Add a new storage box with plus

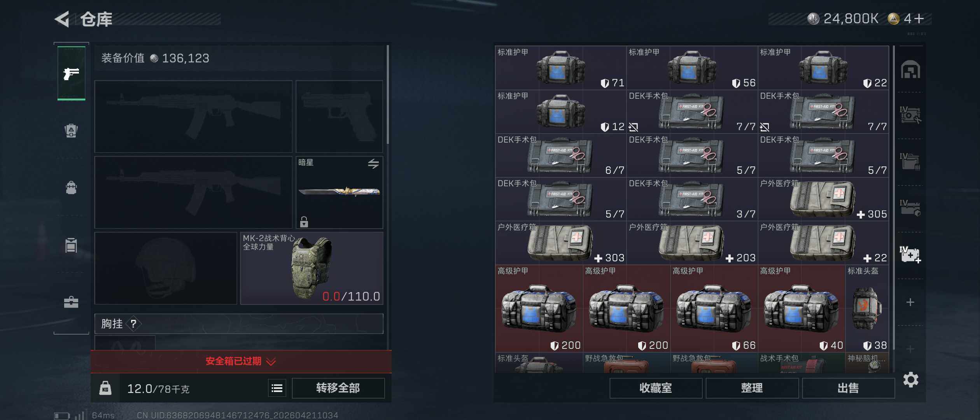pos(910,302)
